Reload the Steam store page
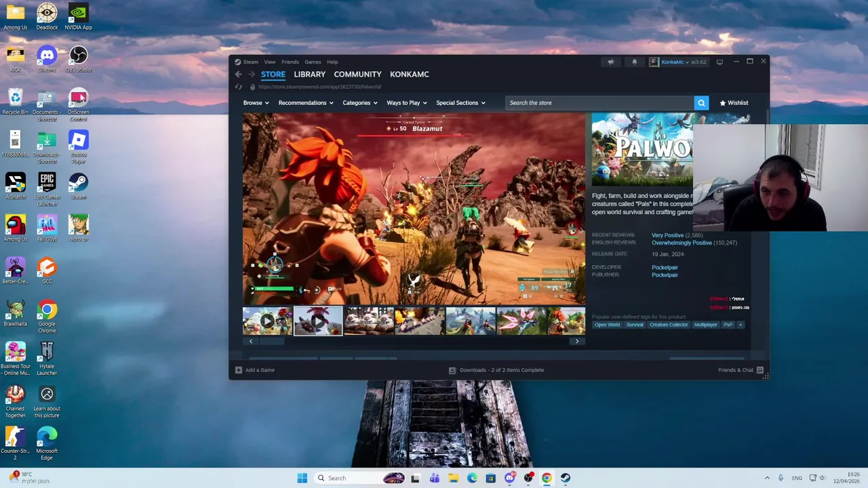 click(239, 87)
